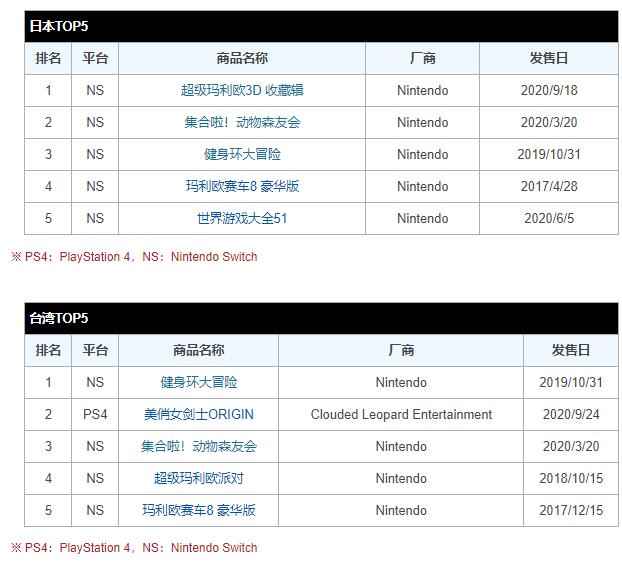This screenshot has width=622, height=565.
Task: Select release date 2017/12/15
Action: pos(571,510)
